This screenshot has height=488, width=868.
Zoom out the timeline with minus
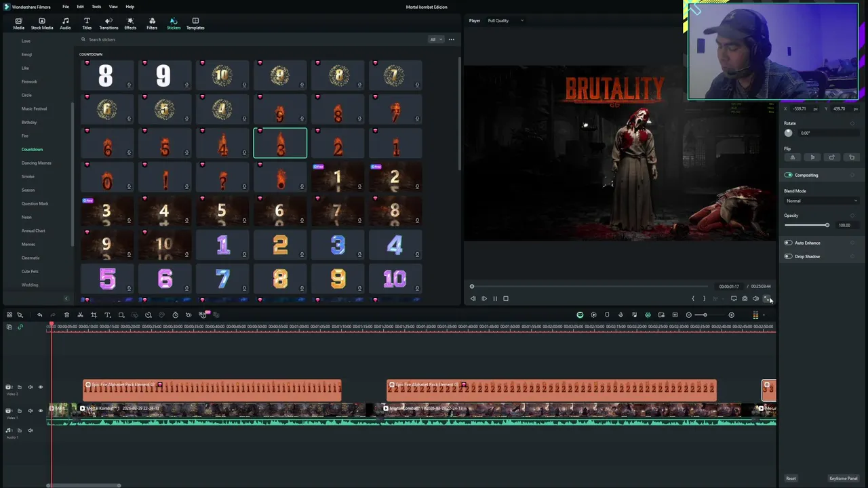(689, 314)
